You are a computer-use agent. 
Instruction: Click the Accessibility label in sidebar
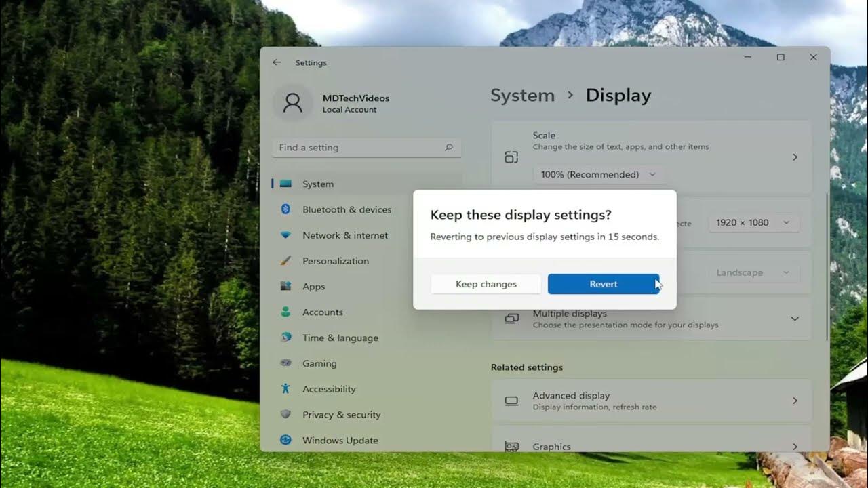329,389
